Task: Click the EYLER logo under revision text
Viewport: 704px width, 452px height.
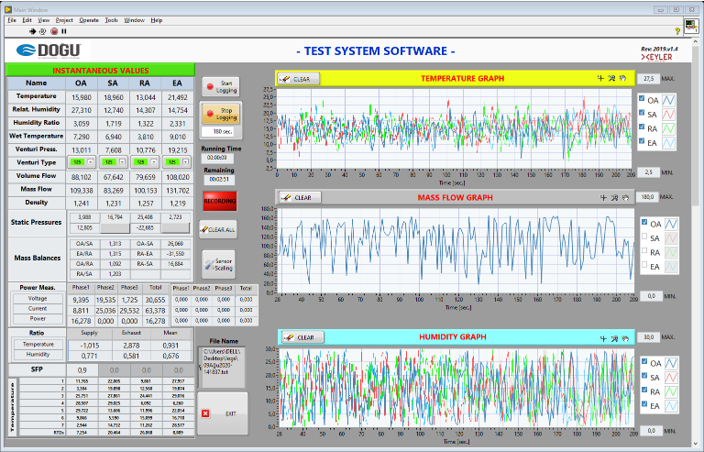Action: coord(656,57)
